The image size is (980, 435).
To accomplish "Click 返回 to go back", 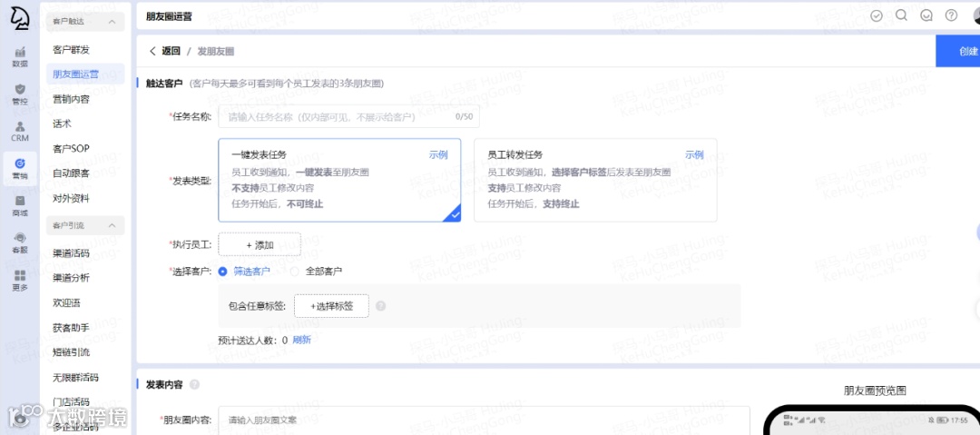I will pyautogui.click(x=171, y=52).
